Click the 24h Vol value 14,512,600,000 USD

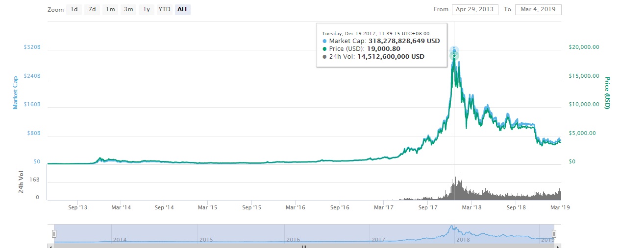391,57
